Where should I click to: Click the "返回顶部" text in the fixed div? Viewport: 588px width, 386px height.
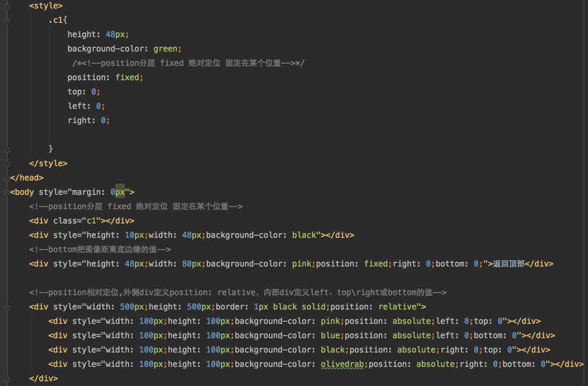(508, 264)
